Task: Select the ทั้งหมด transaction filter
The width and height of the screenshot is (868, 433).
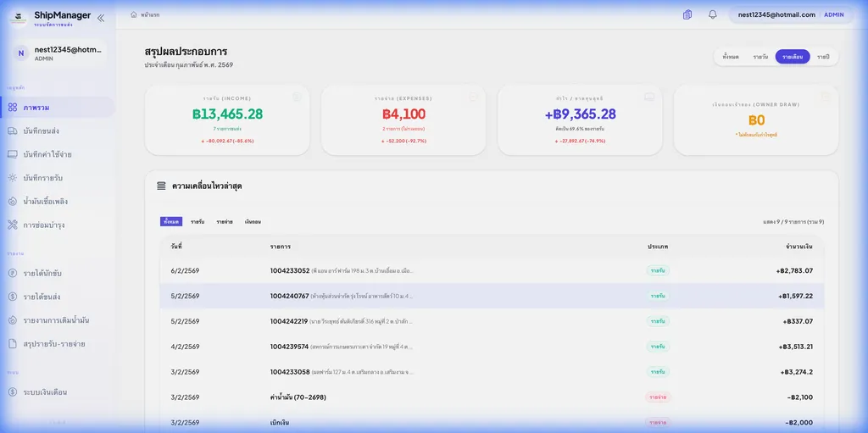Action: (171, 221)
